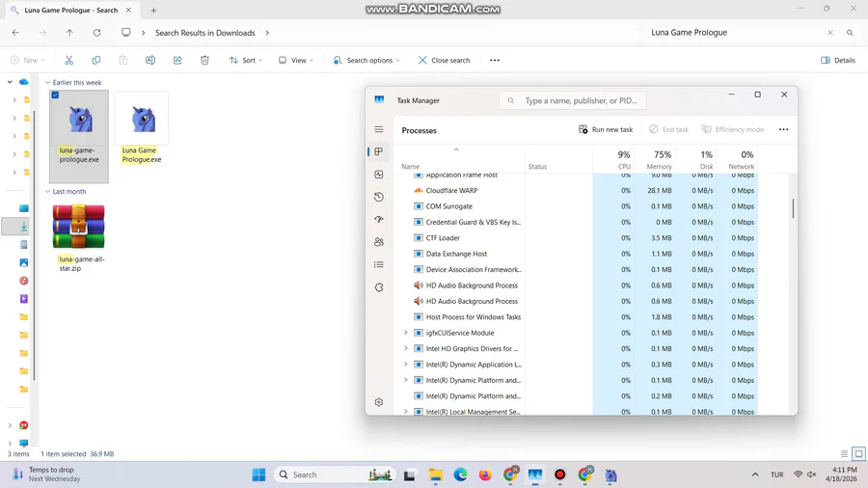This screenshot has height=488, width=868.
Task: Click End task button
Action: [x=668, y=129]
